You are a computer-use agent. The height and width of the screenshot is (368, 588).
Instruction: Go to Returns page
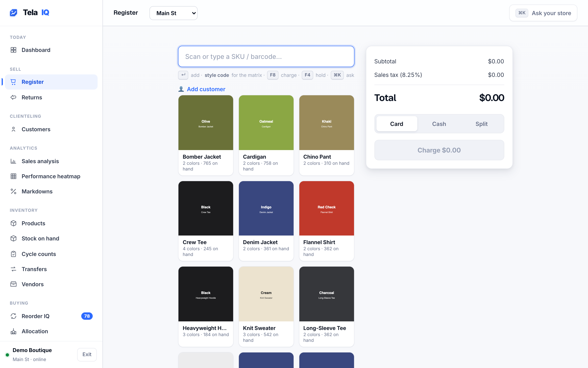51,97
